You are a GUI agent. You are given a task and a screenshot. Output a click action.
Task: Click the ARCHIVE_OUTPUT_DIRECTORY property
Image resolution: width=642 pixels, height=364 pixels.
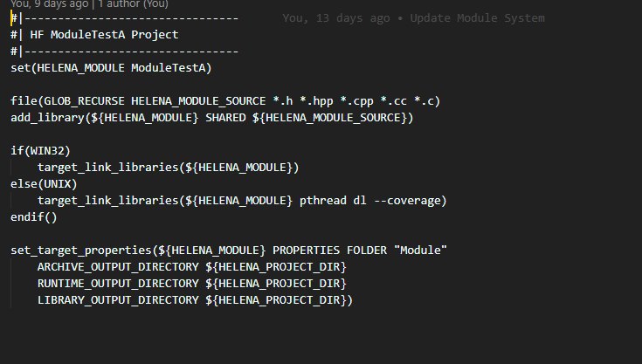pyautogui.click(x=117, y=267)
